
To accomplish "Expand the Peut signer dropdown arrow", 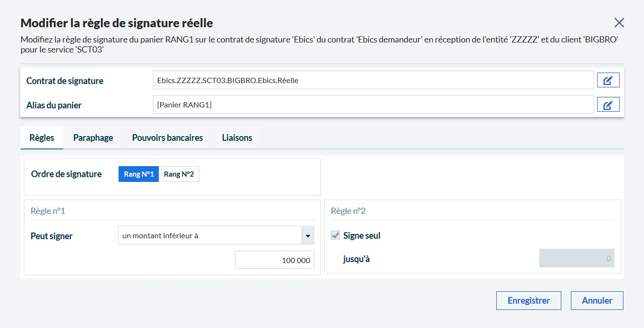I will pos(308,235).
